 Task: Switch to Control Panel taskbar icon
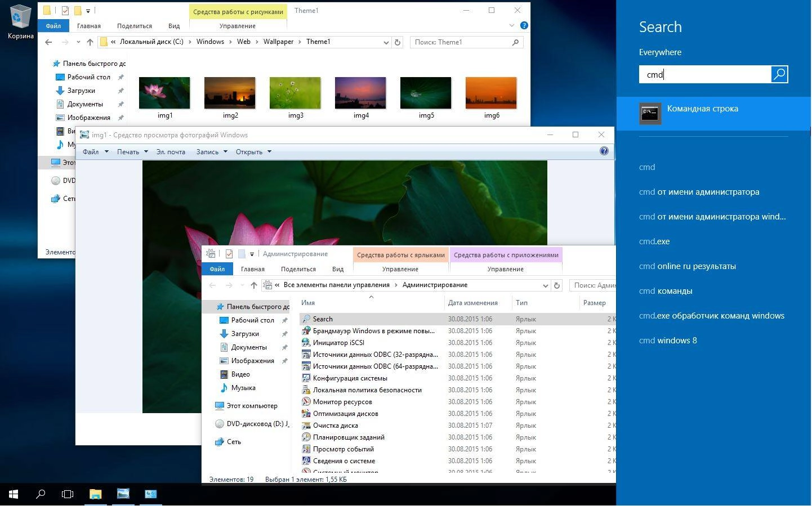click(150, 494)
